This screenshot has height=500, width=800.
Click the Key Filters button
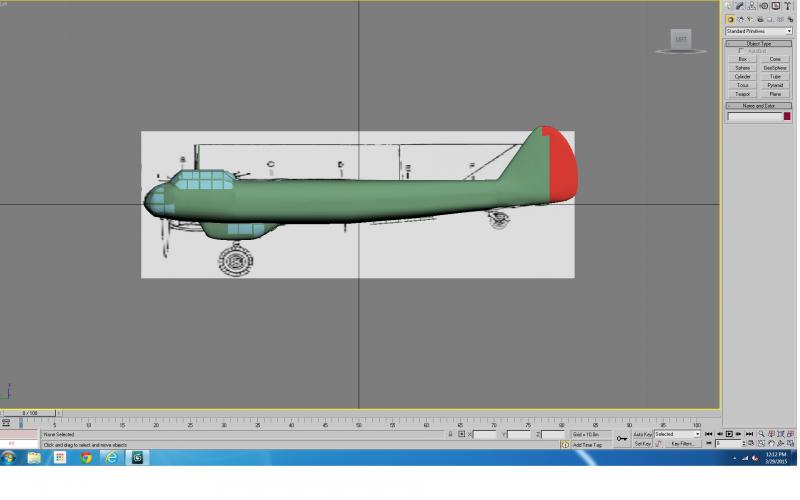pos(682,444)
